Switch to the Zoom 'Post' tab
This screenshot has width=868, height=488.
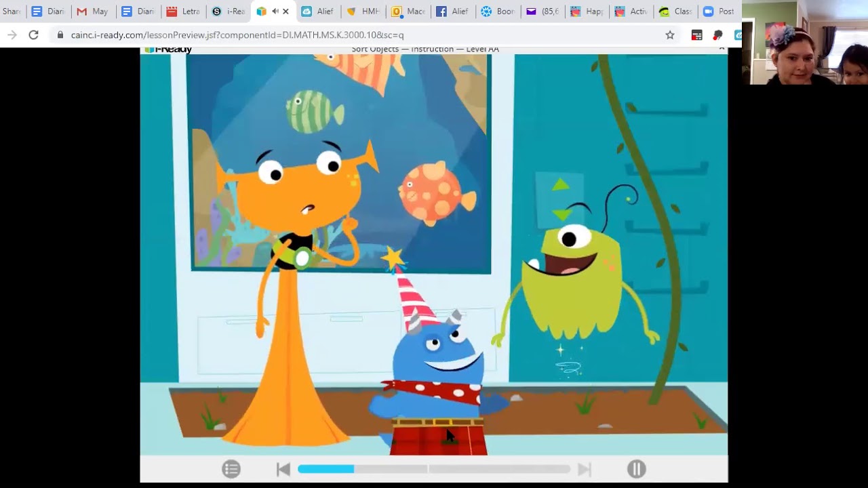click(x=720, y=12)
